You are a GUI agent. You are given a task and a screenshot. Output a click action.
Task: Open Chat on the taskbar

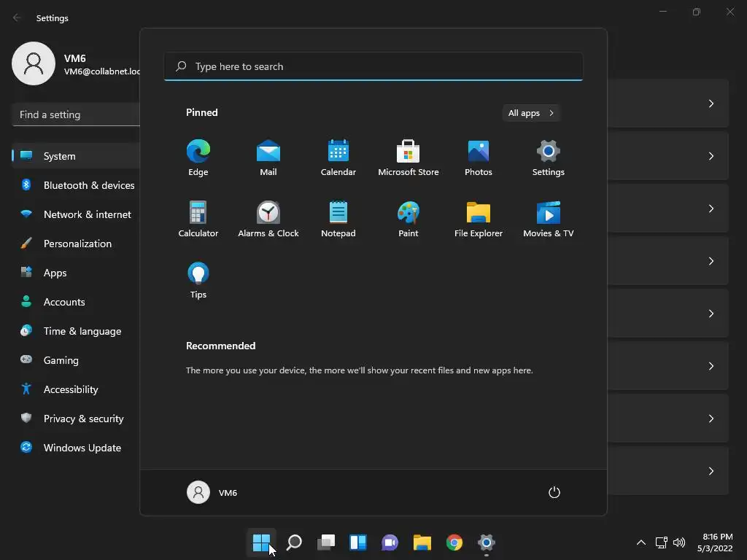coord(390,542)
